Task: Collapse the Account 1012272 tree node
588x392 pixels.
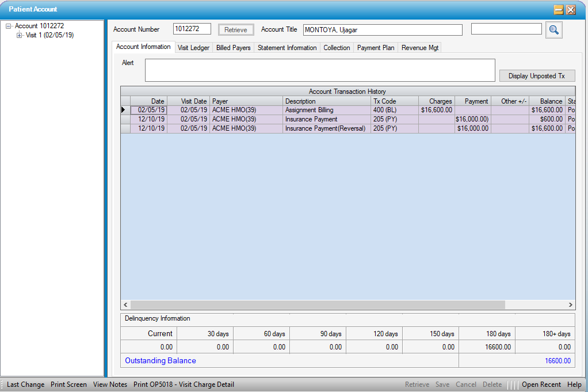Action: pos(9,26)
